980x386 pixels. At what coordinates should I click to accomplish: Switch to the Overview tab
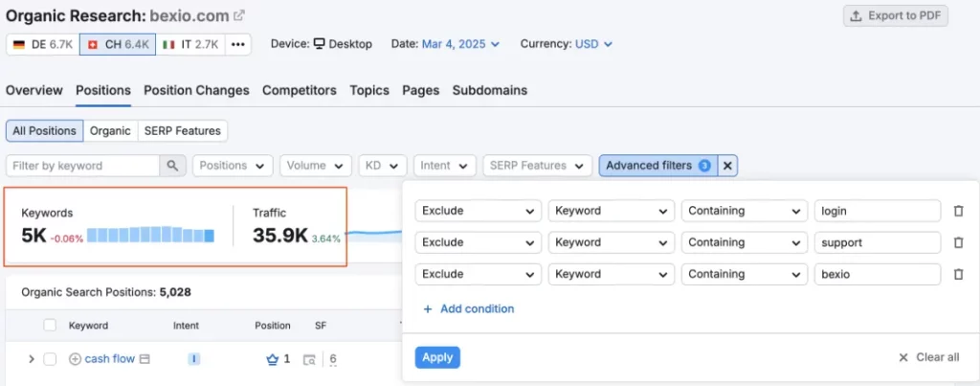tap(34, 90)
